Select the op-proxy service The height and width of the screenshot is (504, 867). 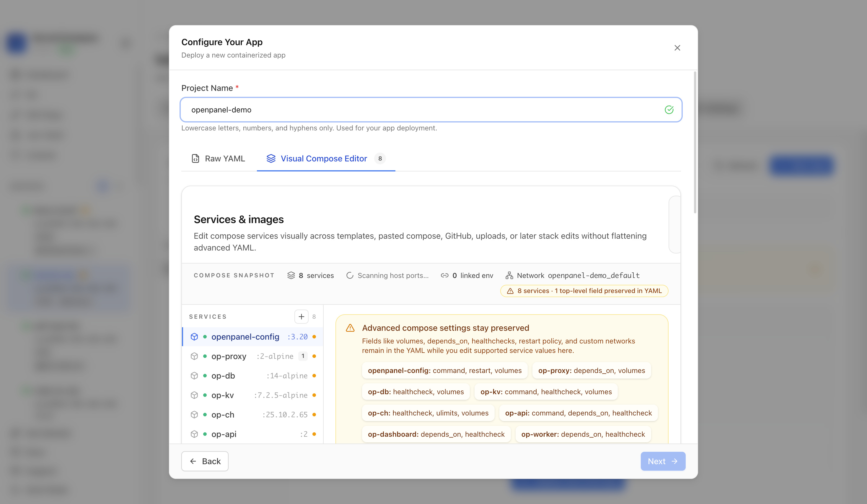[252, 356]
